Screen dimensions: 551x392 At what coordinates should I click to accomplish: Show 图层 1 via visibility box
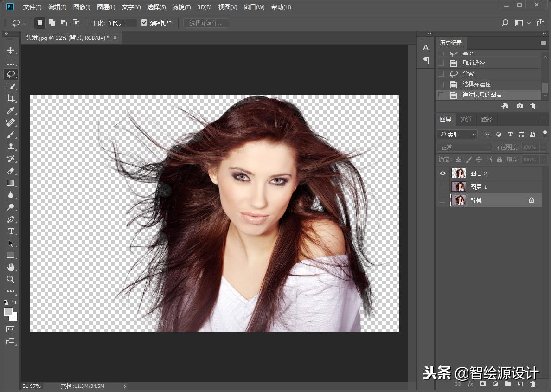[x=442, y=187]
